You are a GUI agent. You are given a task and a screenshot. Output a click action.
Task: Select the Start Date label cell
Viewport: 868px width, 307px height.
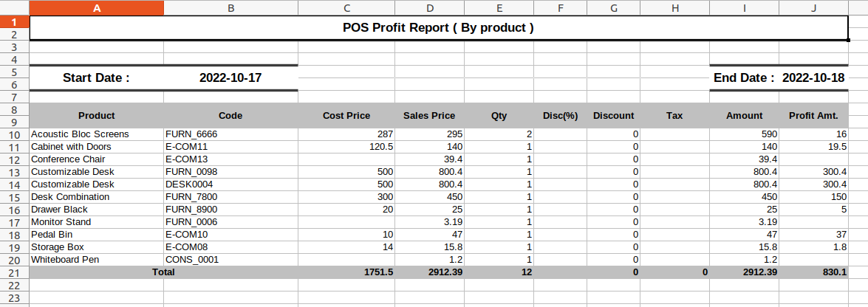[x=96, y=78]
